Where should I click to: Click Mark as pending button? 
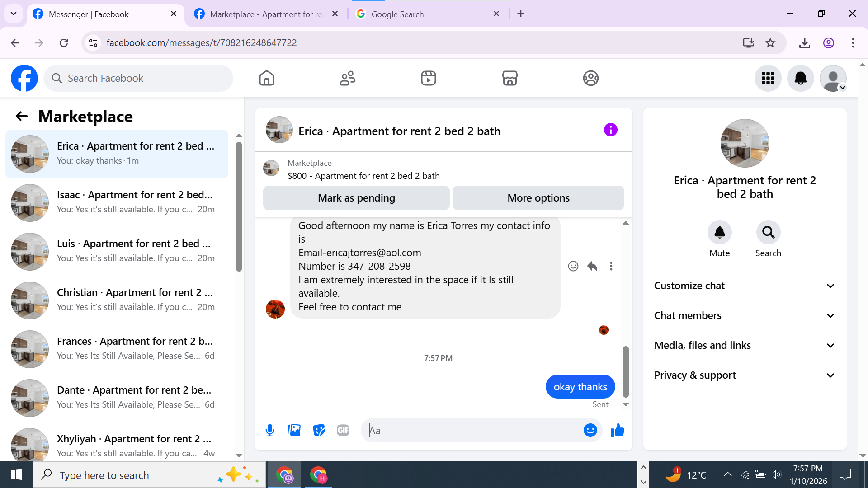[x=356, y=198]
